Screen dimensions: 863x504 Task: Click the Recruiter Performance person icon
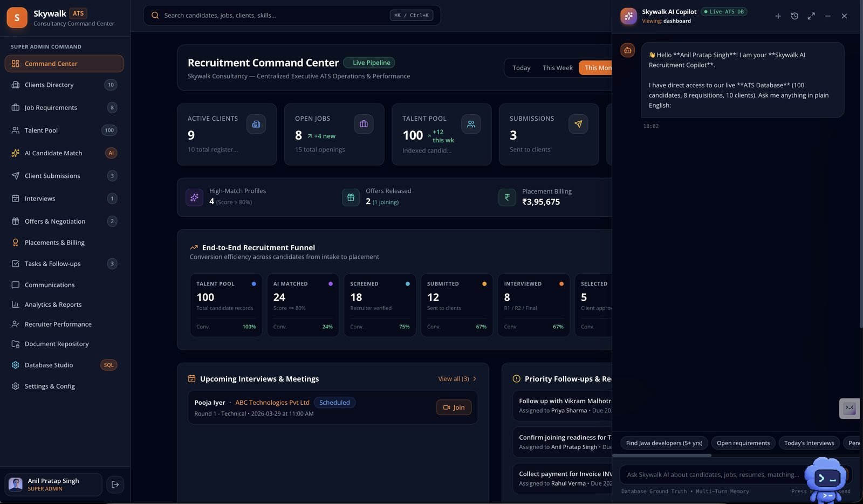click(16, 324)
